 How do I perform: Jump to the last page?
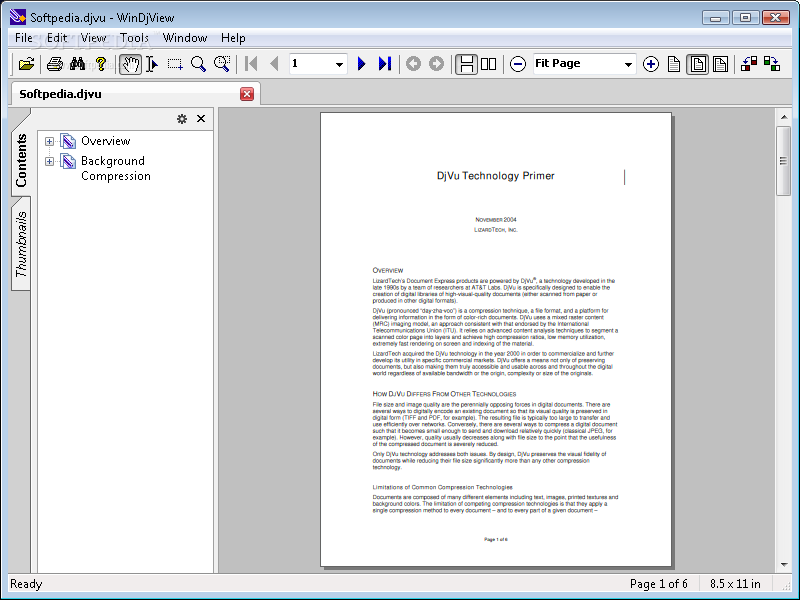click(385, 64)
